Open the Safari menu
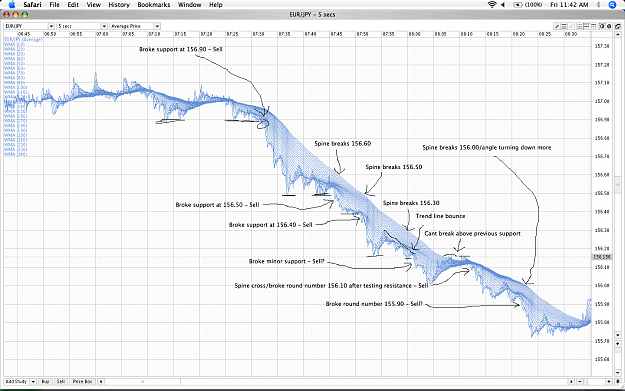Image resolution: width=625 pixels, height=391 pixels. [x=32, y=5]
